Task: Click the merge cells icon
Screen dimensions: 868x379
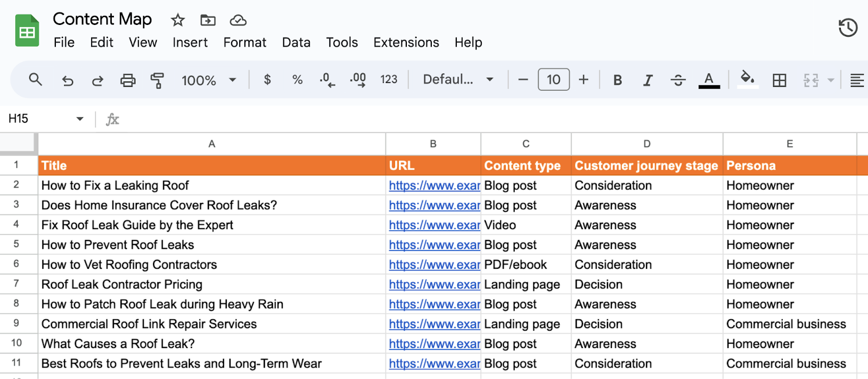Action: tap(811, 80)
